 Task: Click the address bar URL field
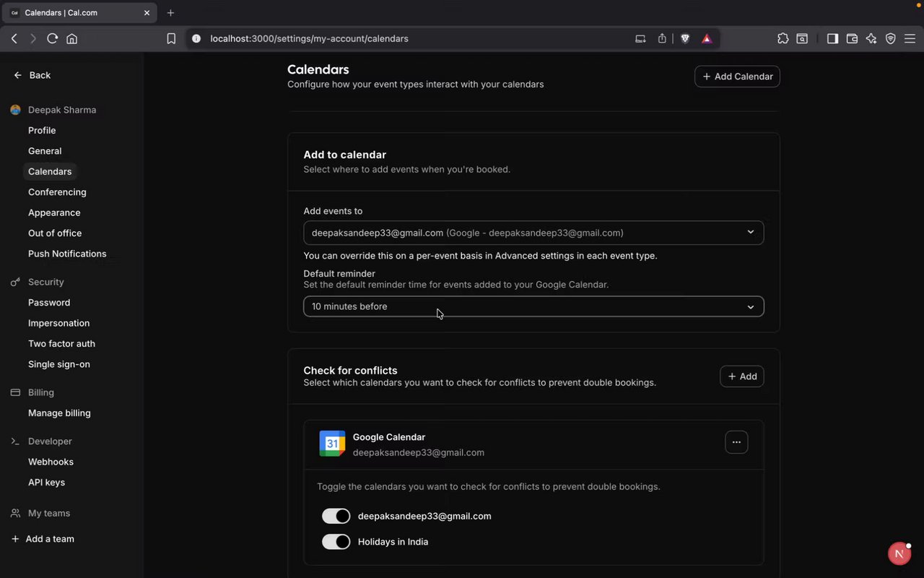coord(404,39)
